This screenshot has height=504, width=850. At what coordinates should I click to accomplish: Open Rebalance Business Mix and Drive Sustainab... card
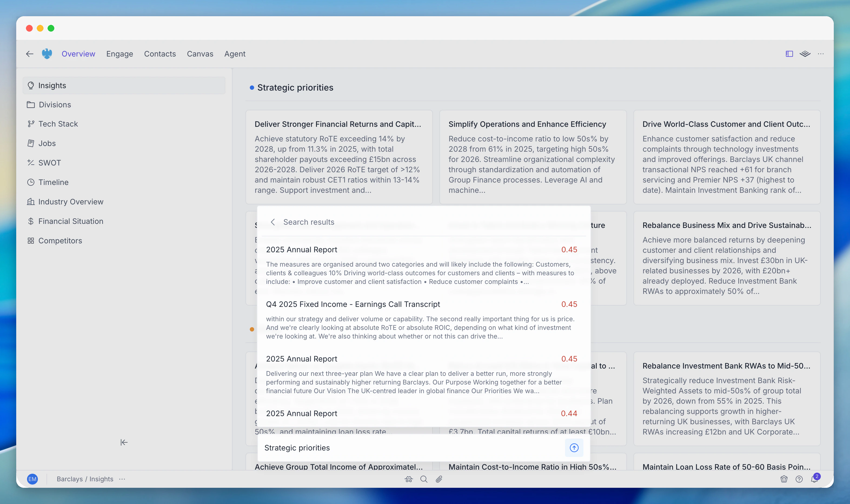click(727, 258)
